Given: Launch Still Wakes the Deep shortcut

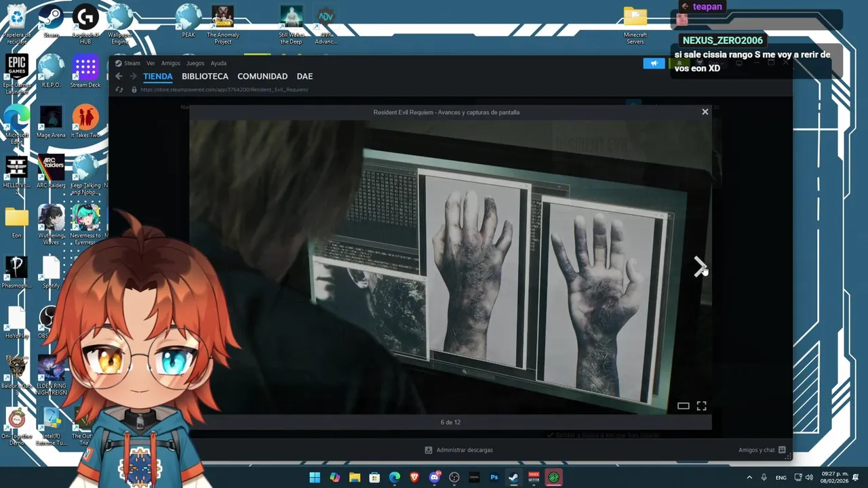Looking at the screenshot, I should pyautogui.click(x=292, y=24).
